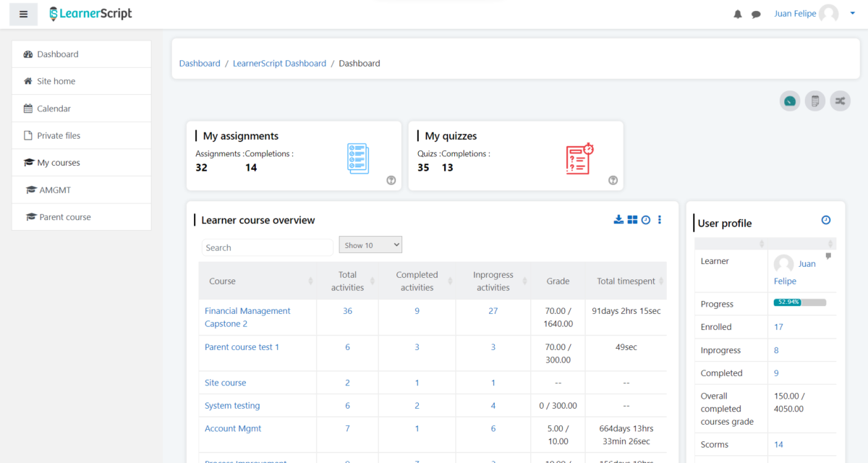868x463 pixels.
Task: Open the notifications bell
Action: (x=738, y=14)
